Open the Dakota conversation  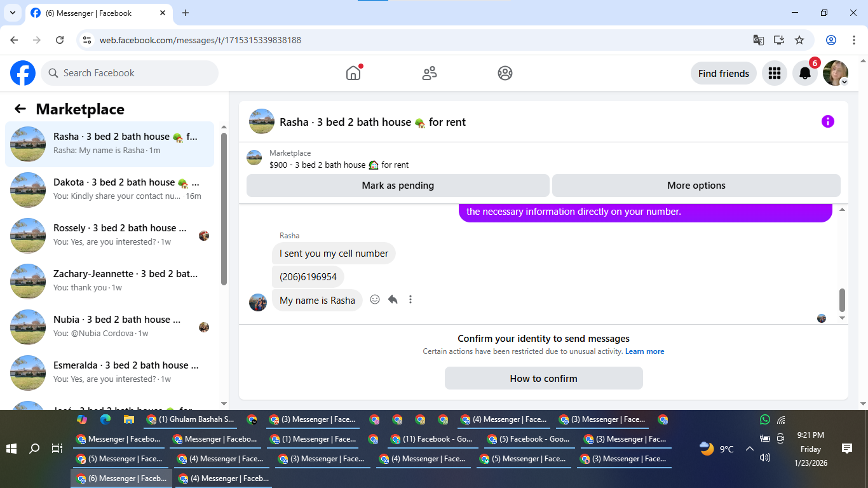click(110, 189)
